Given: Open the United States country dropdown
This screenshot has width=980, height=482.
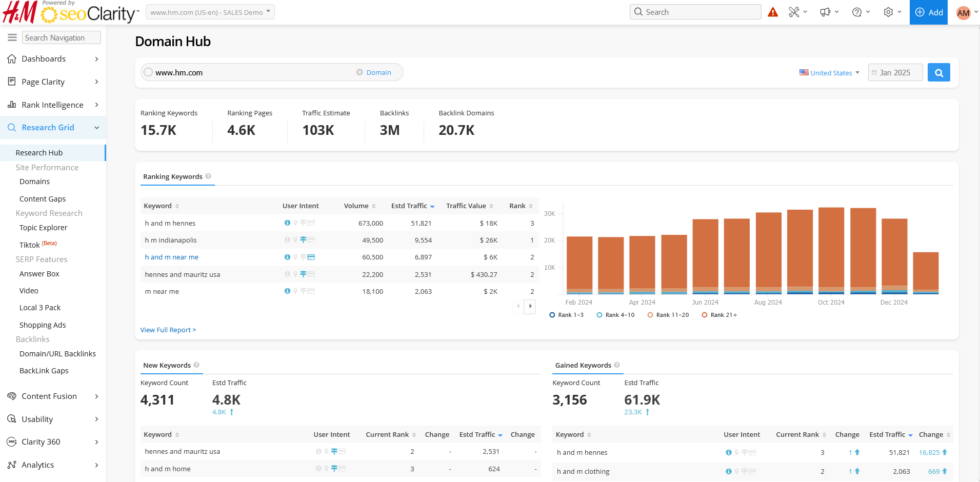Looking at the screenshot, I should click(829, 73).
